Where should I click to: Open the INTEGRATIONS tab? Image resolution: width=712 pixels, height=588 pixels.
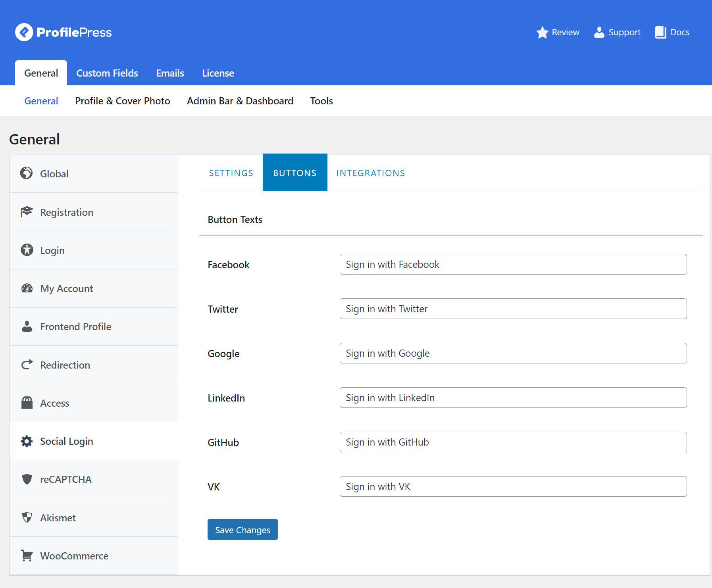(x=370, y=173)
